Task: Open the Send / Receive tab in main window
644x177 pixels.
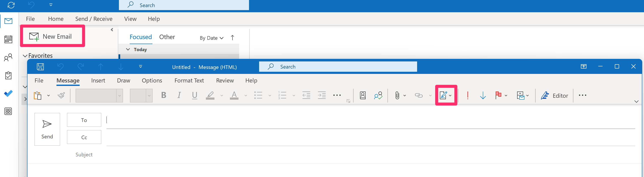Action: [94, 19]
